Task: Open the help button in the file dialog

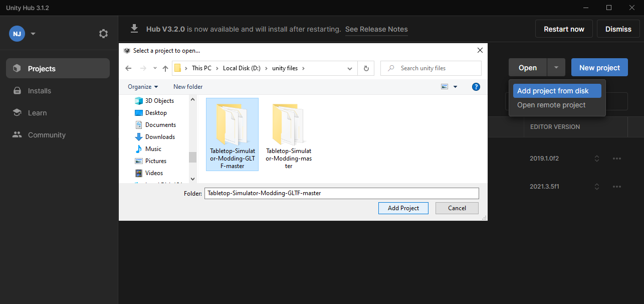Action: [476, 86]
